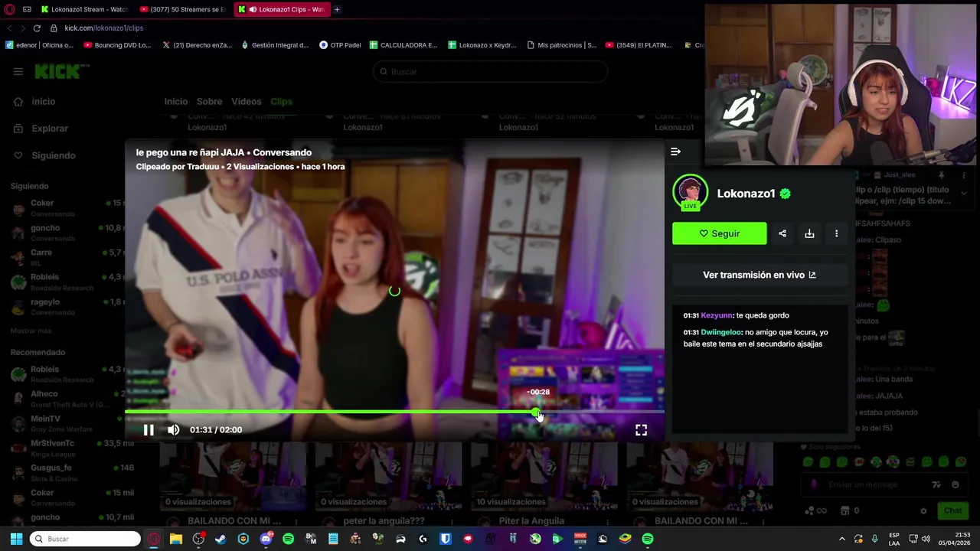Screen dimensions: 980x551
Task: Click the kick.com address bar
Action: [x=103, y=28]
